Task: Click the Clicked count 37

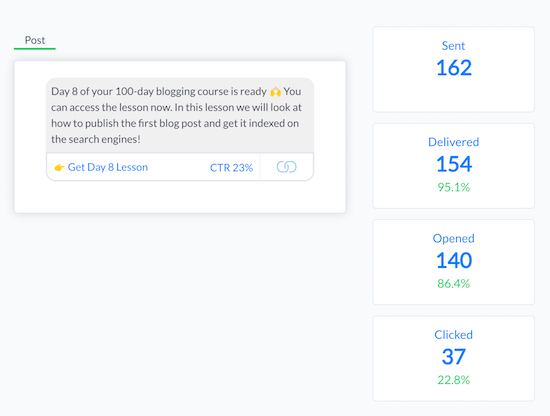Action: click(454, 357)
